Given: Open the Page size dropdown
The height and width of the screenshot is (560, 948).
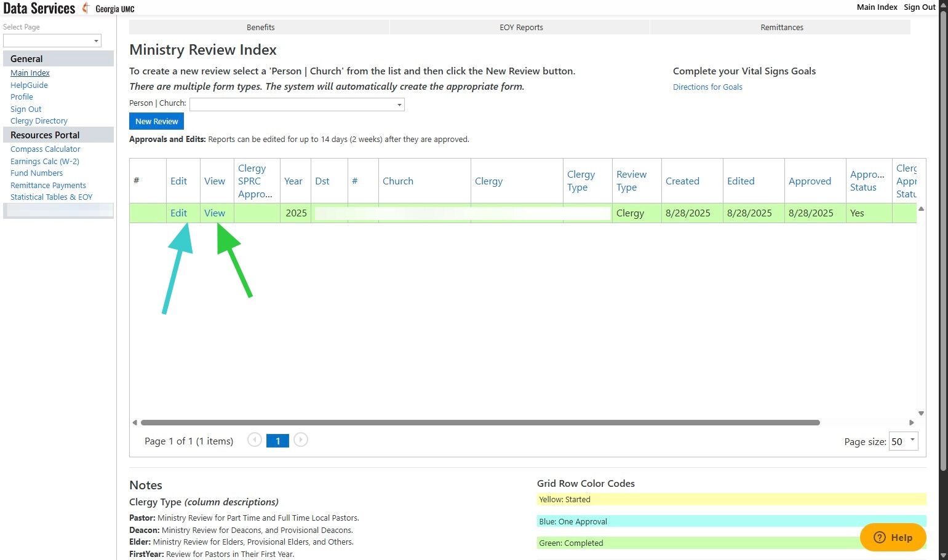Looking at the screenshot, I should click(903, 441).
